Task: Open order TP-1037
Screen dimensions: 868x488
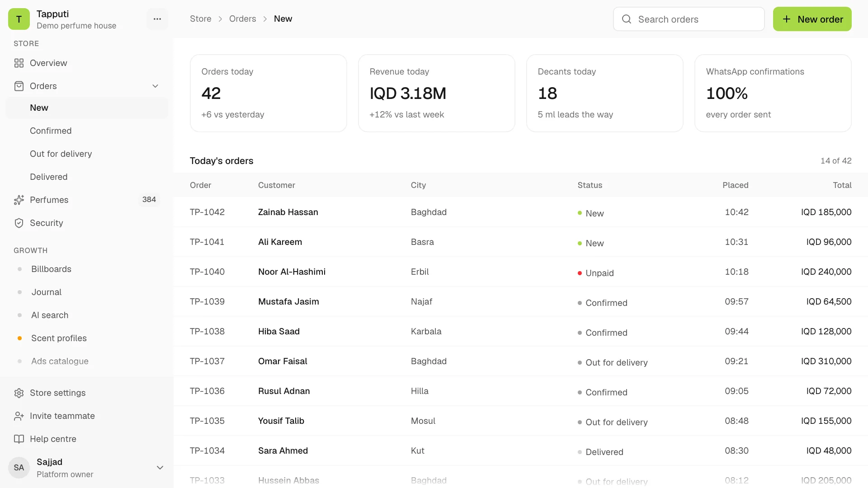Action: point(207,361)
